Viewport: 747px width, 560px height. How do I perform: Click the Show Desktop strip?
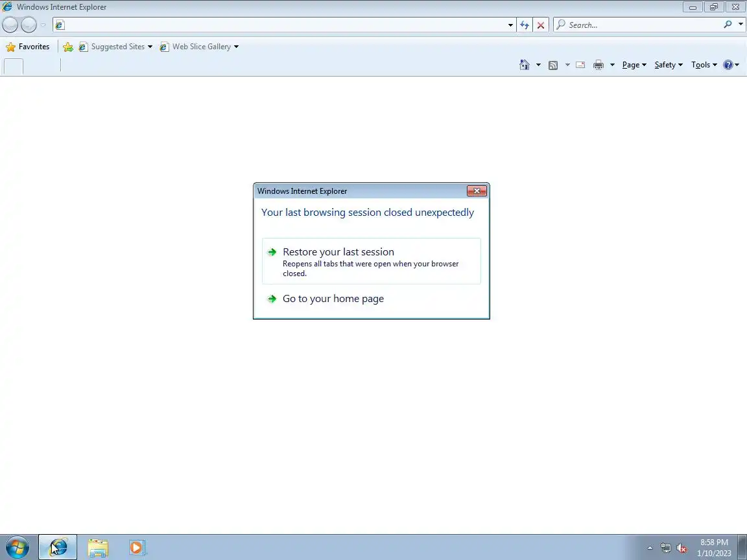click(742, 548)
